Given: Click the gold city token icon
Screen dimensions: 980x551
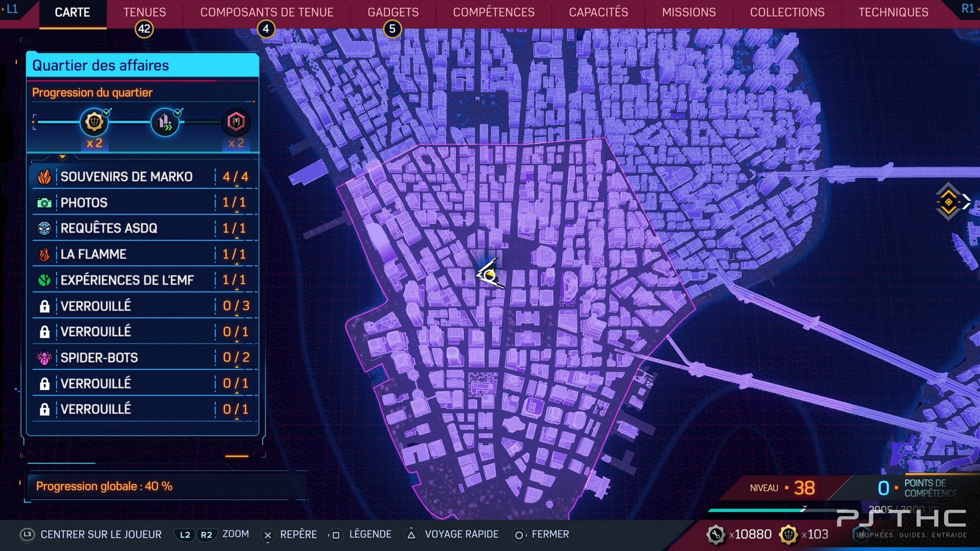Looking at the screenshot, I should 789,535.
